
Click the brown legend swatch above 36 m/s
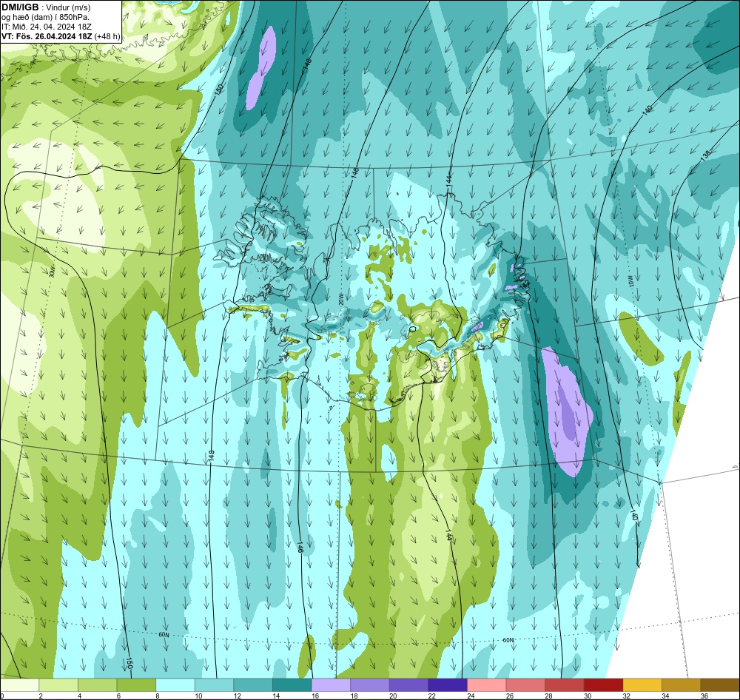click(x=720, y=685)
